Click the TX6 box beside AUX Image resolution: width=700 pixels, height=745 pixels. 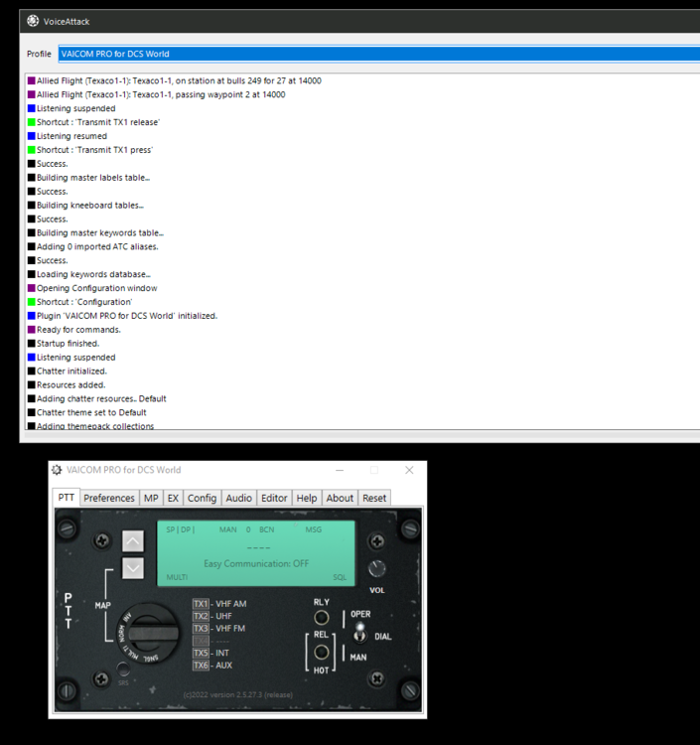201,666
